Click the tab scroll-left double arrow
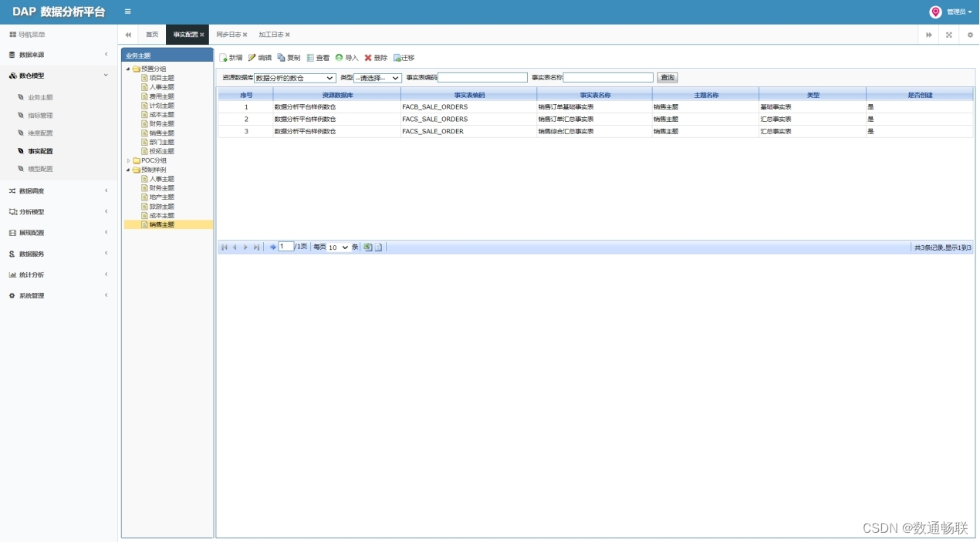 pos(128,35)
